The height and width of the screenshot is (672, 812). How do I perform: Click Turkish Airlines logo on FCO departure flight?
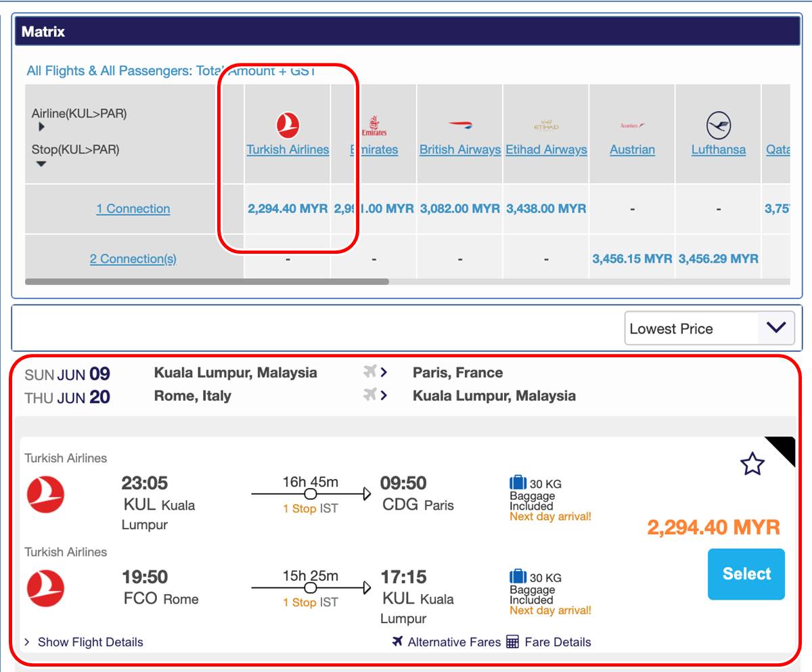(x=45, y=588)
